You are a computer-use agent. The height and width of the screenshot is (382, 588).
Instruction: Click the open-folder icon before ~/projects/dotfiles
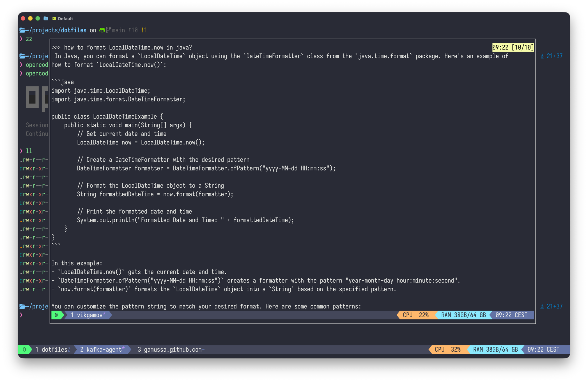[22, 30]
